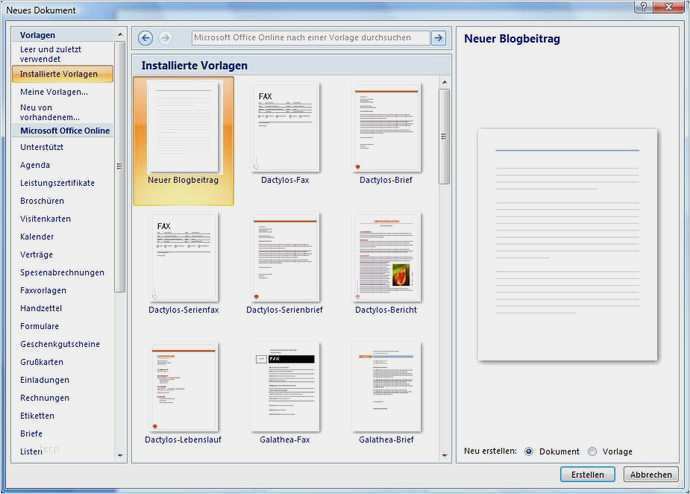The height and width of the screenshot is (494, 690).
Task: Choose the Galathea-Brief template
Action: click(386, 393)
